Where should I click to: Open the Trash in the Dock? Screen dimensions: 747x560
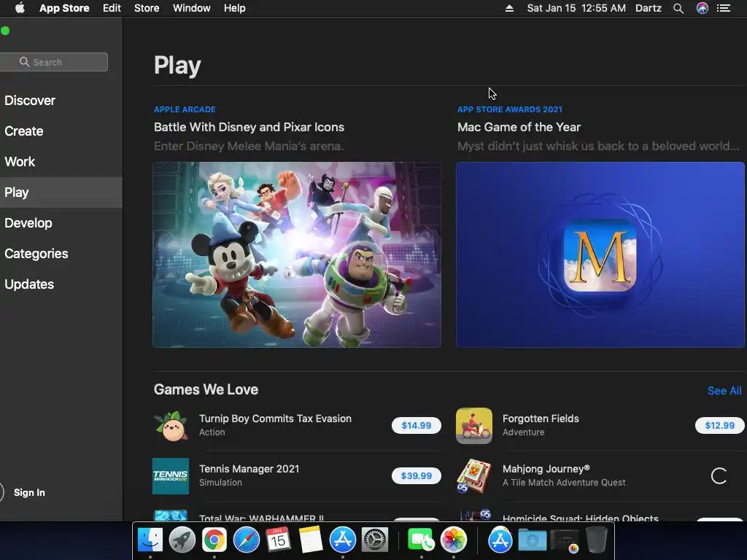pos(597,540)
